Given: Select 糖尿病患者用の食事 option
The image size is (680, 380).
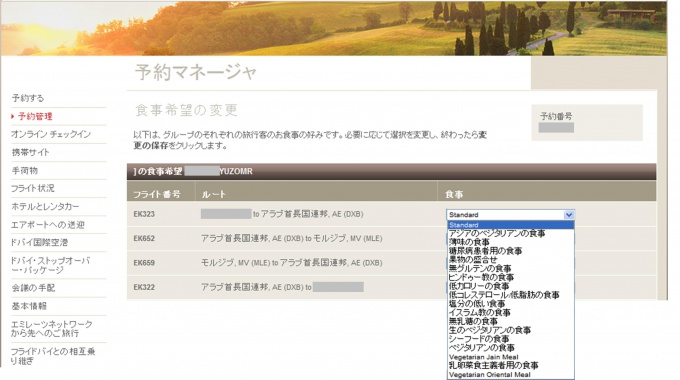Looking at the screenshot, I should coord(485,251).
